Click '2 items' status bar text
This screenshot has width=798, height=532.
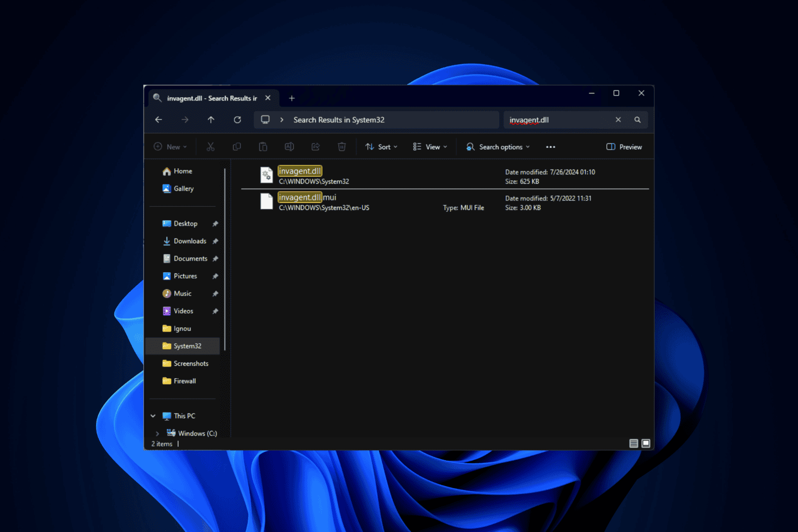tap(162, 444)
